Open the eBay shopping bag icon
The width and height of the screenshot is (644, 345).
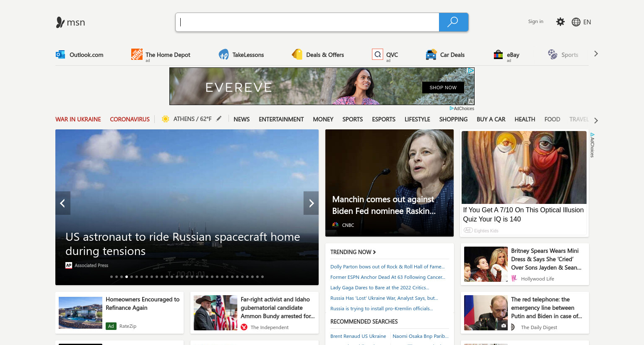(x=498, y=54)
